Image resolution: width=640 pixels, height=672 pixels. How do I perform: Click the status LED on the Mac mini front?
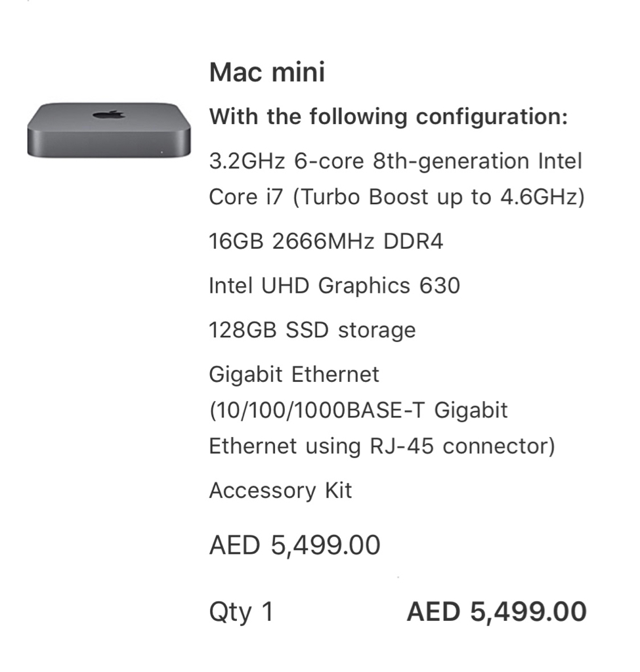(161, 152)
